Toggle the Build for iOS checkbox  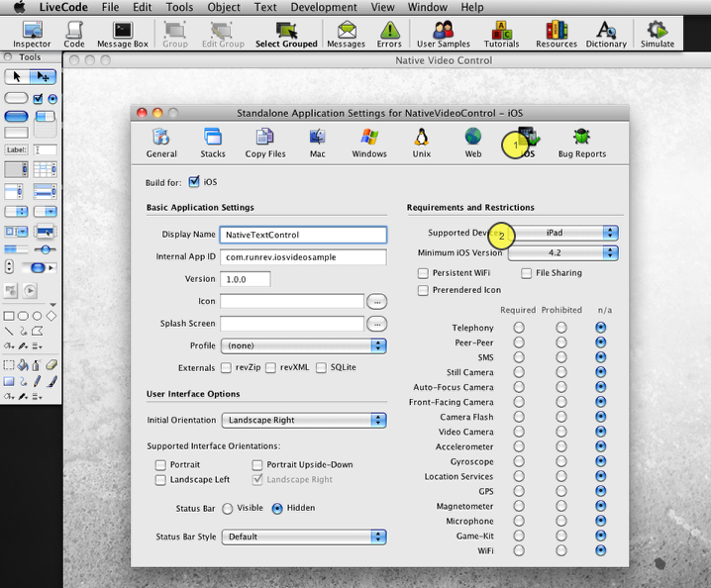[194, 182]
